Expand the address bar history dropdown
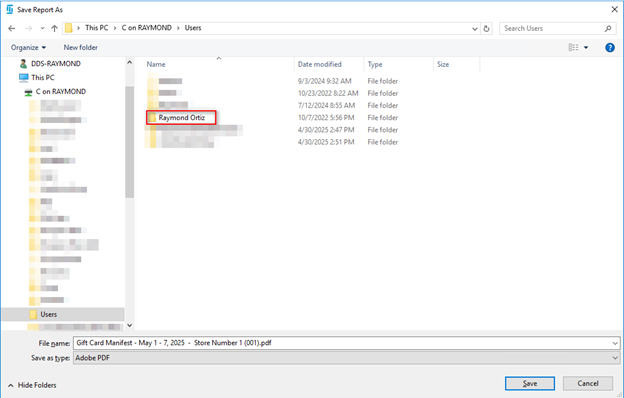 pyautogui.click(x=475, y=28)
